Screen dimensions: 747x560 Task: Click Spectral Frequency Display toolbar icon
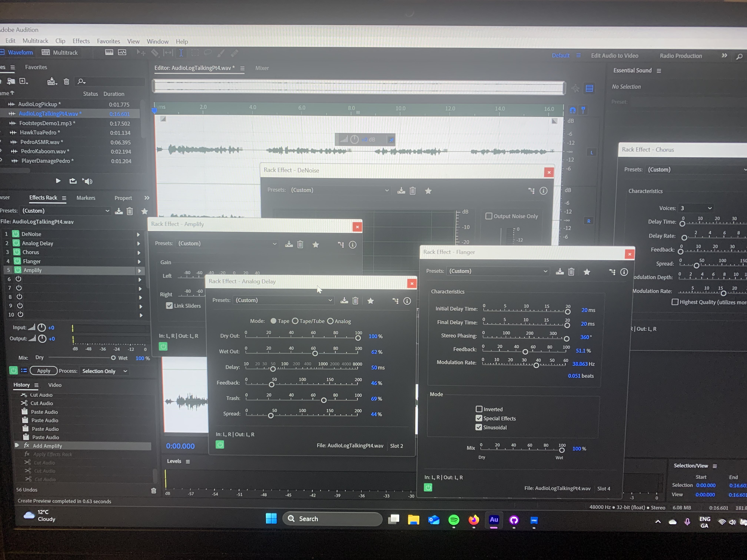pyautogui.click(x=109, y=52)
